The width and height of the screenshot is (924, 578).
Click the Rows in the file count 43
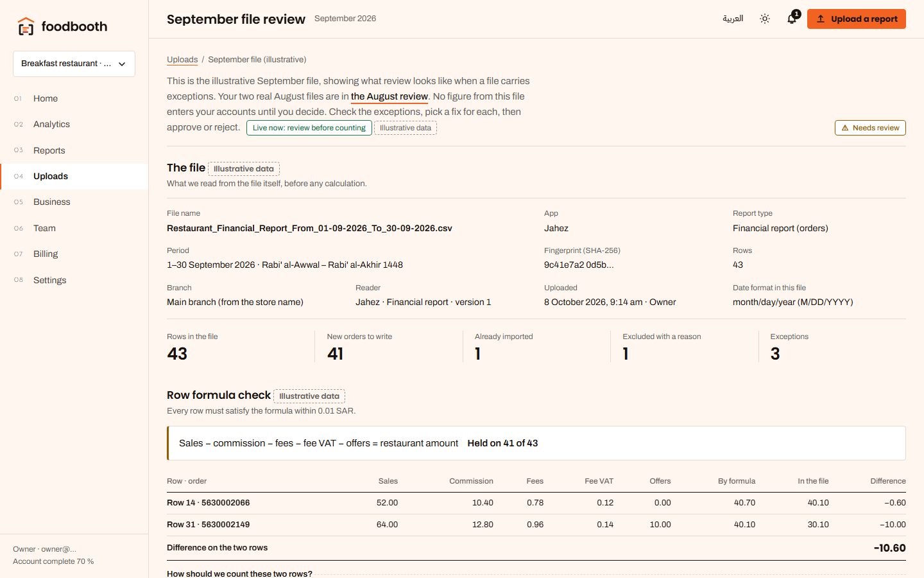pos(177,354)
